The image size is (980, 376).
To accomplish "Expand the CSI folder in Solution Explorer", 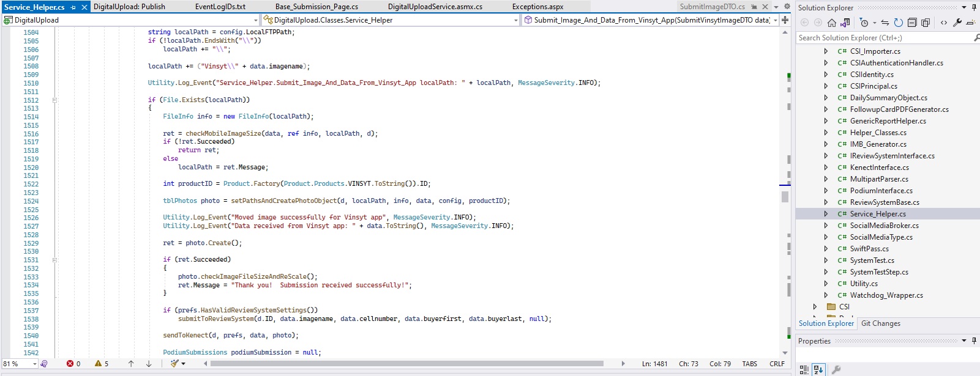I will (815, 307).
